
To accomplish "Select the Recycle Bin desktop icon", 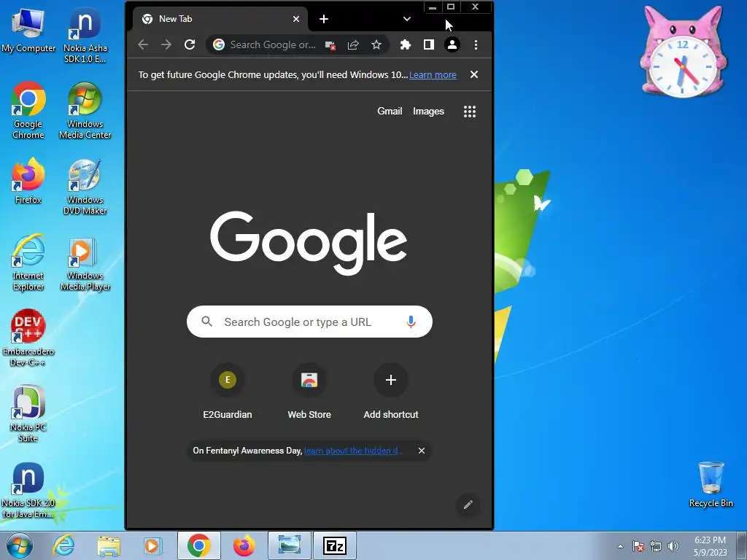I will pyautogui.click(x=711, y=484).
